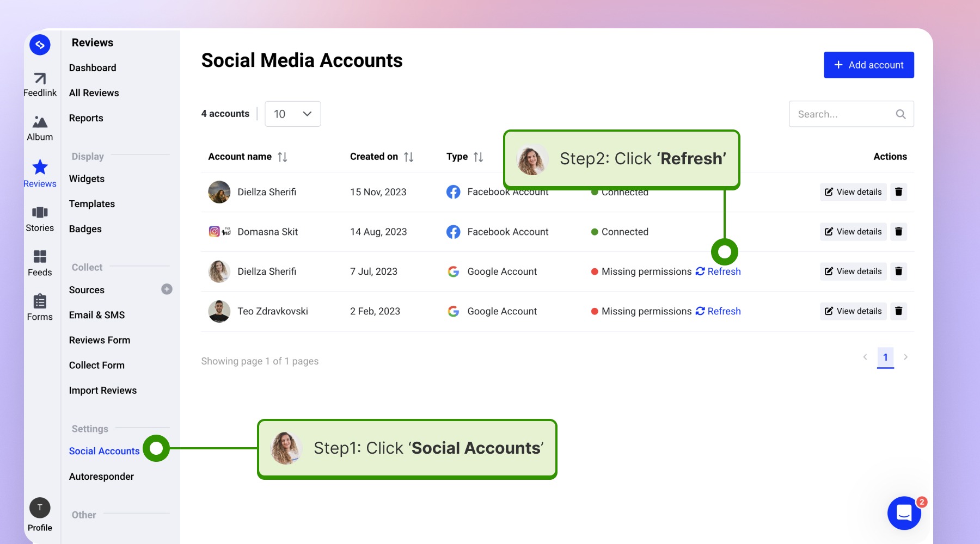Open the rows-per-page dropdown showing 10
This screenshot has width=980, height=544.
(292, 114)
